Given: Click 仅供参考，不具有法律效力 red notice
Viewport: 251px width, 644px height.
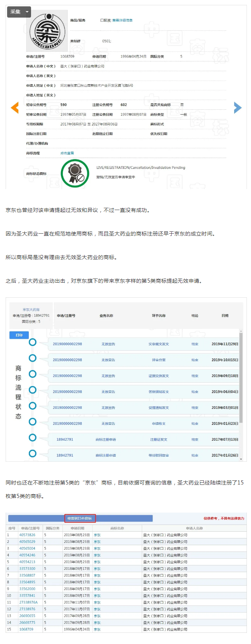Looking at the screenshot, I should (224, 519).
